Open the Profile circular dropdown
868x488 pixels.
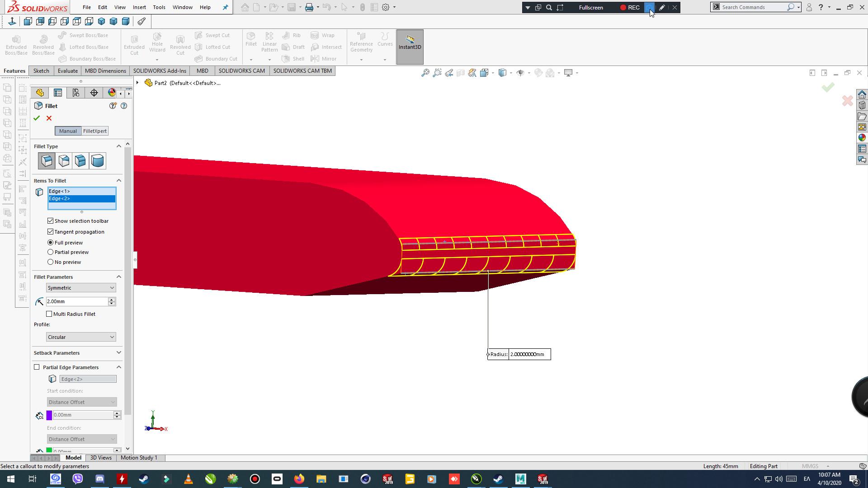click(112, 337)
